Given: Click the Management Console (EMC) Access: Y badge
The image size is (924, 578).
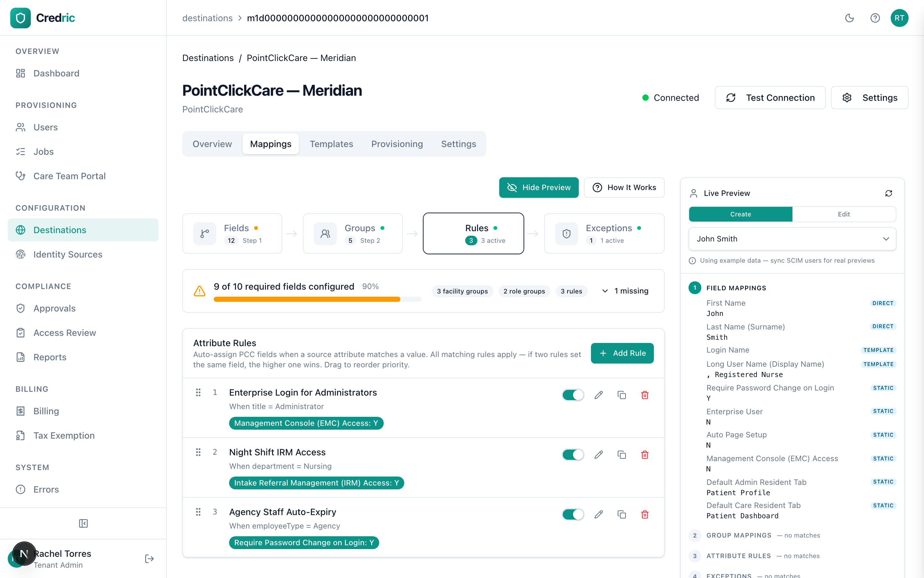Looking at the screenshot, I should coord(306,423).
